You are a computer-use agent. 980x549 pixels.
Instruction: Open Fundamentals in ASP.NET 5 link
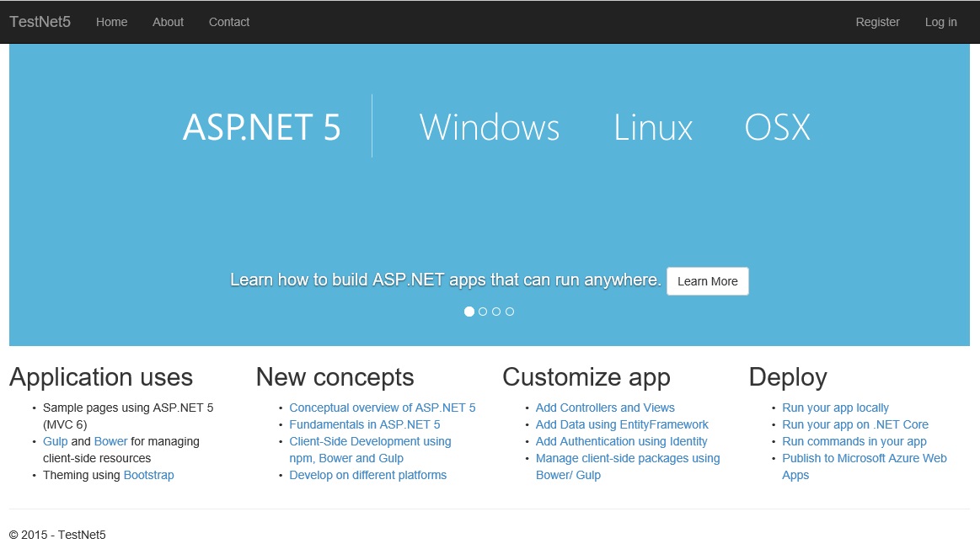tap(364, 424)
